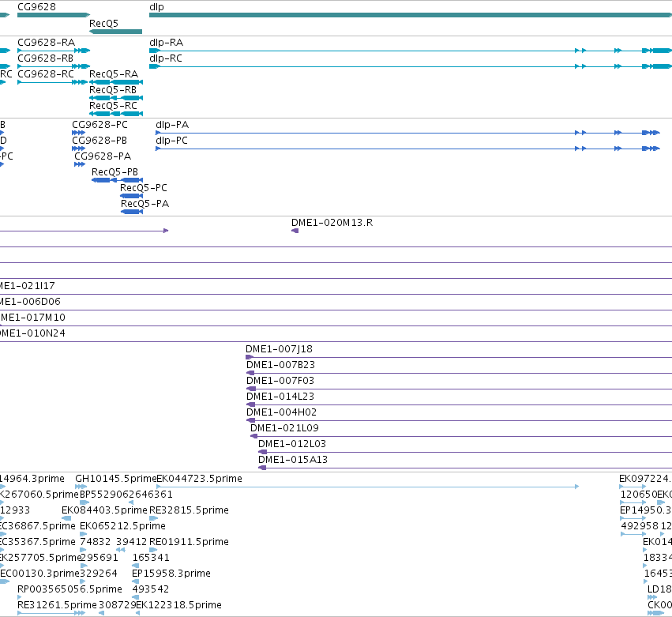Open the CG9628-PA coding feature
Viewport: 672px width, 617px height.
[80, 164]
